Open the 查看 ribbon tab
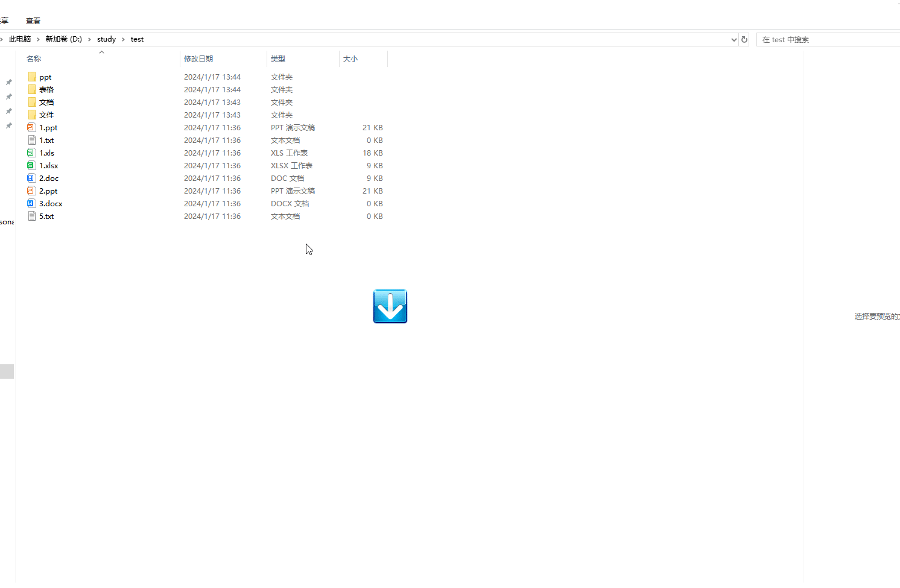 (x=33, y=21)
